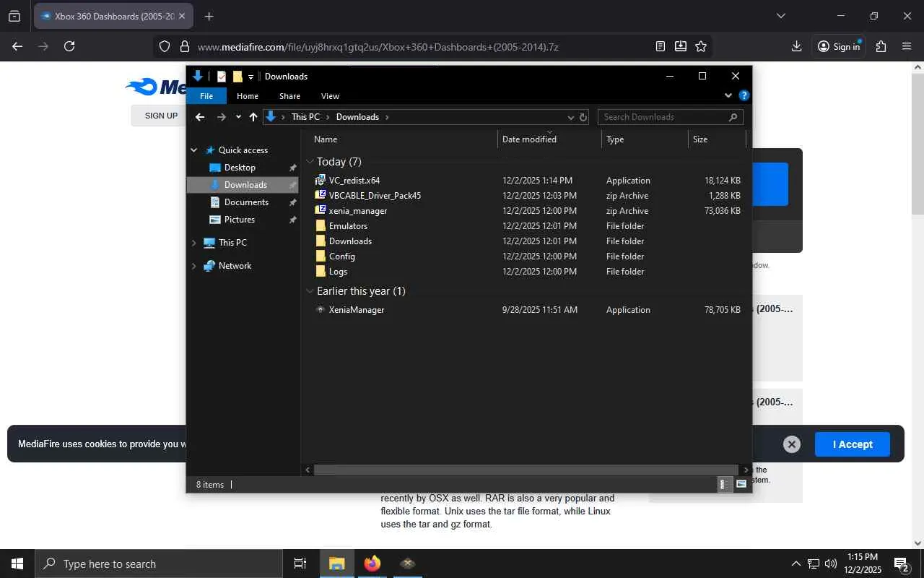Open the Firefox application menu

coord(907,46)
